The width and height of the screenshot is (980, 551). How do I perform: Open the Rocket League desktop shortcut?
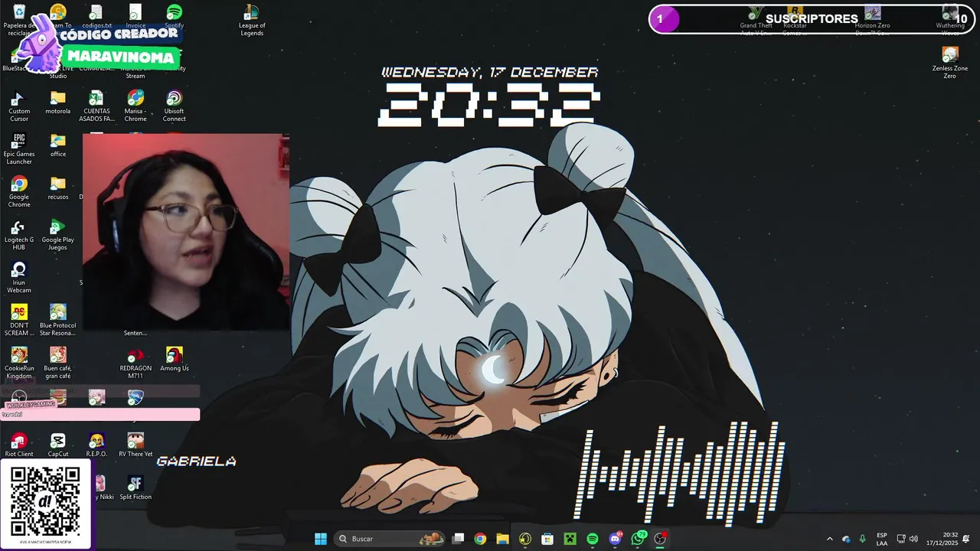point(136,397)
